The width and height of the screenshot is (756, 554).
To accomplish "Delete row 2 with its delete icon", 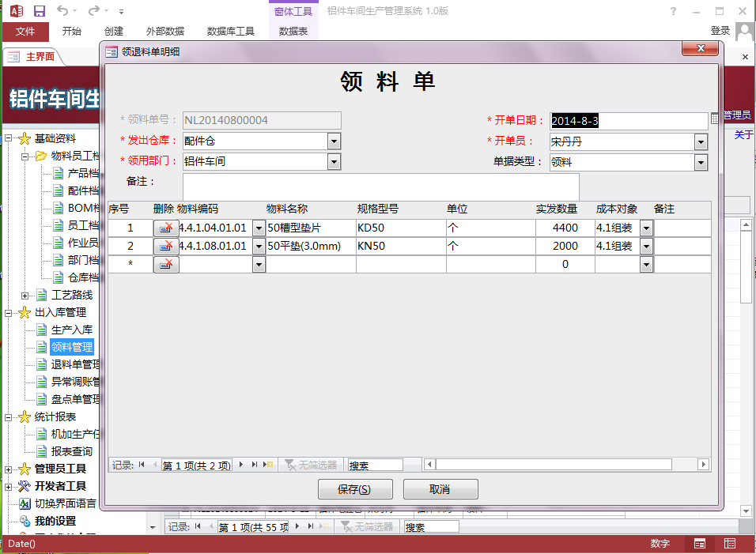I will 166,246.
